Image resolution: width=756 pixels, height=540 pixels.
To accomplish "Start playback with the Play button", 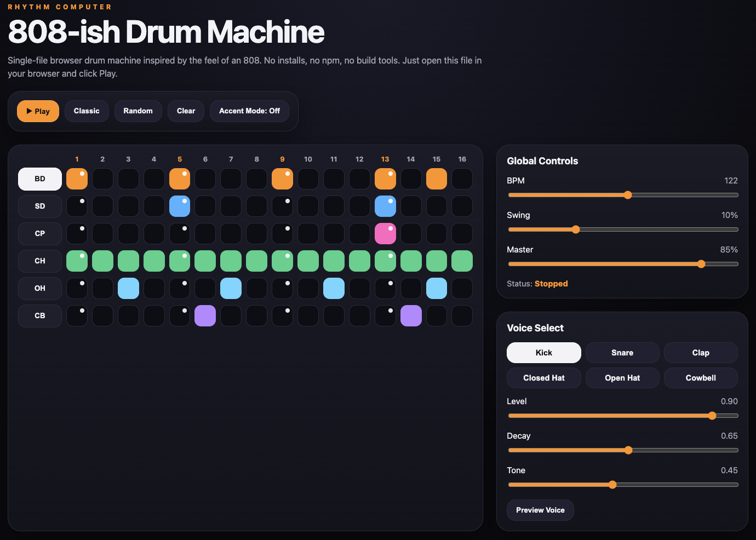I will (x=38, y=111).
